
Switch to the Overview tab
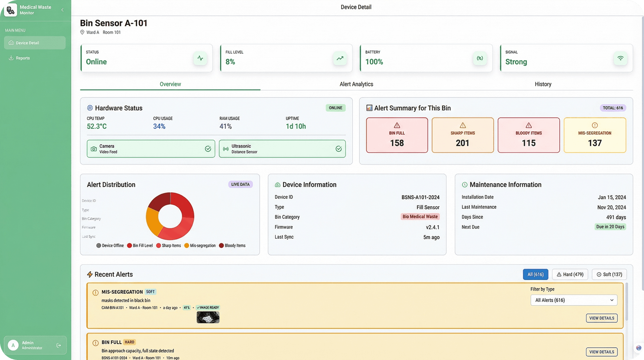(x=170, y=84)
